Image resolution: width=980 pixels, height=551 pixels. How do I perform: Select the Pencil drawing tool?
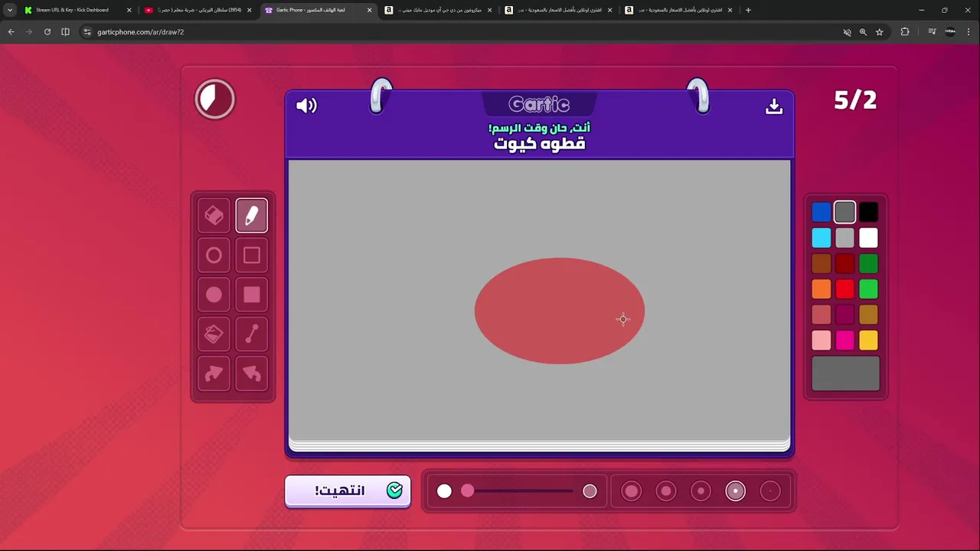click(x=252, y=216)
